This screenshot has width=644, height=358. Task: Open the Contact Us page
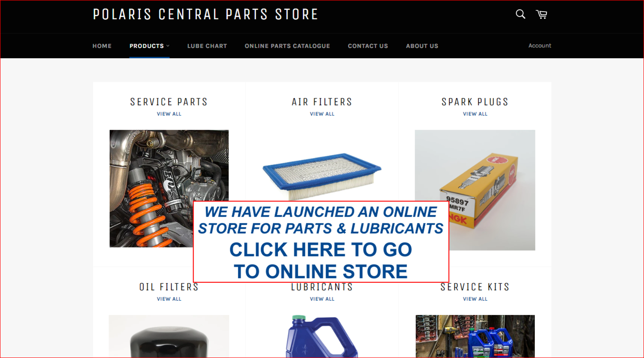(368, 46)
